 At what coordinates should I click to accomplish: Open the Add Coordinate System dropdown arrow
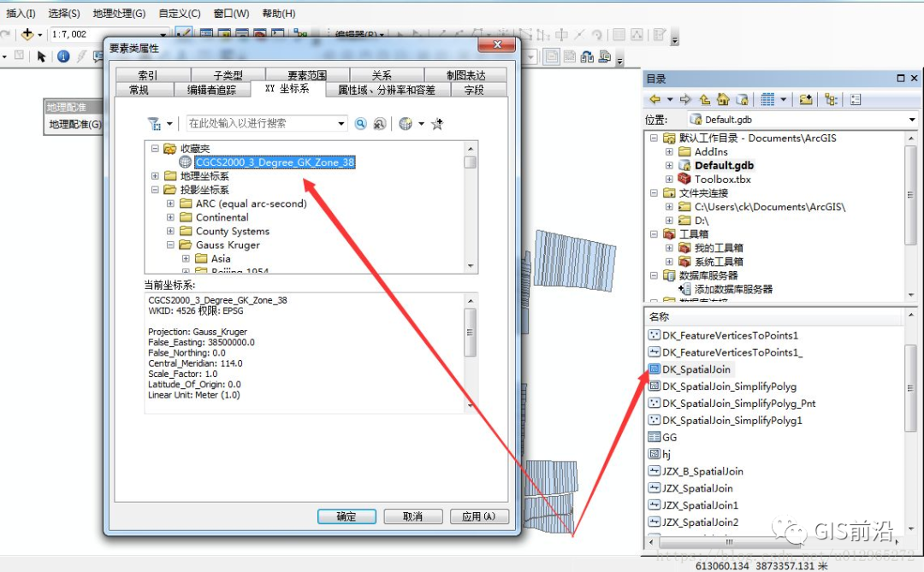[x=421, y=124]
